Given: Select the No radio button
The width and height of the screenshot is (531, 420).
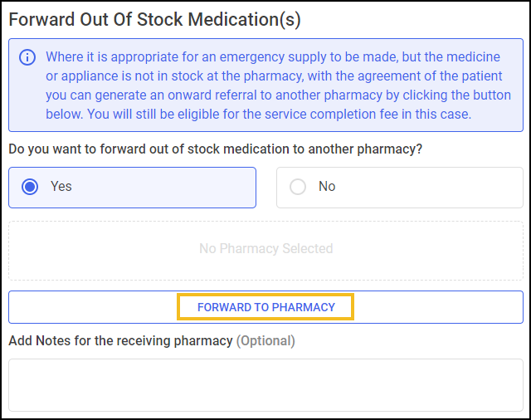Looking at the screenshot, I should (298, 187).
